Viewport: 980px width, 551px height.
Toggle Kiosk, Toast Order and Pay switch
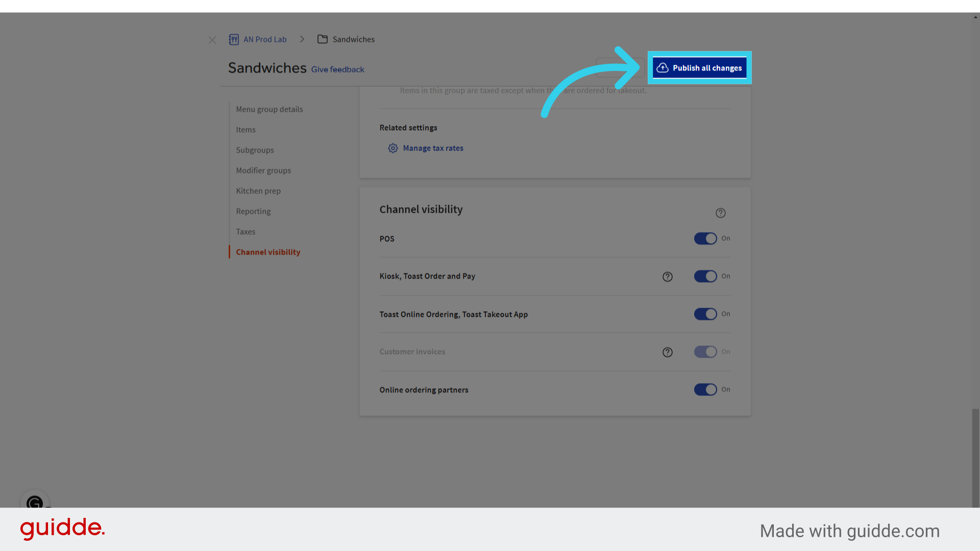click(x=705, y=276)
